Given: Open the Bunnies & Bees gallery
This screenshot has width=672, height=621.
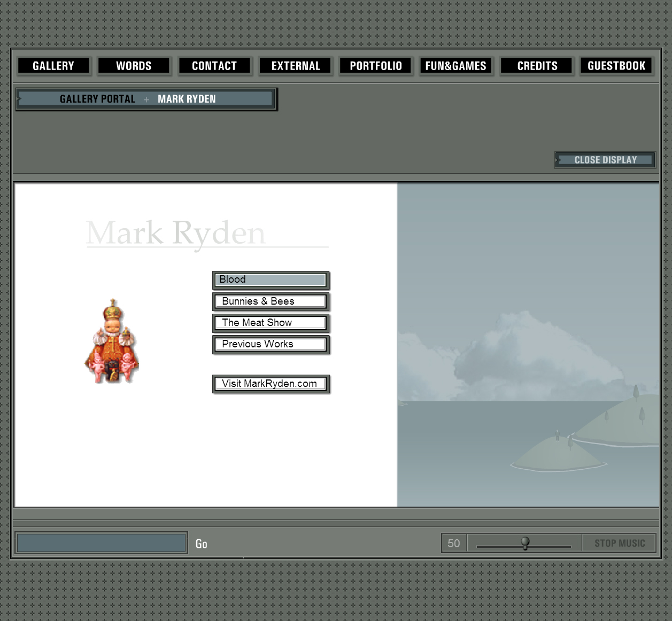Looking at the screenshot, I should click(x=271, y=301).
